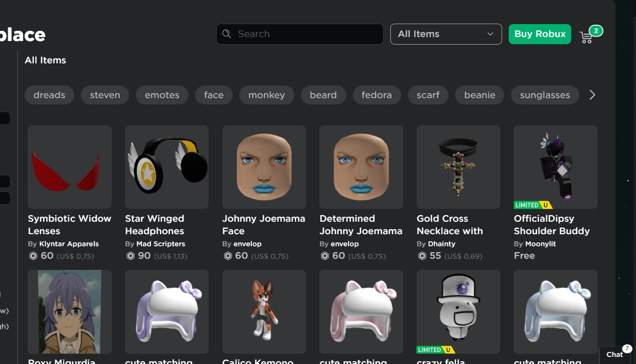This screenshot has width=636, height=364.
Task: Select the fedora category chip
Action: tap(377, 95)
